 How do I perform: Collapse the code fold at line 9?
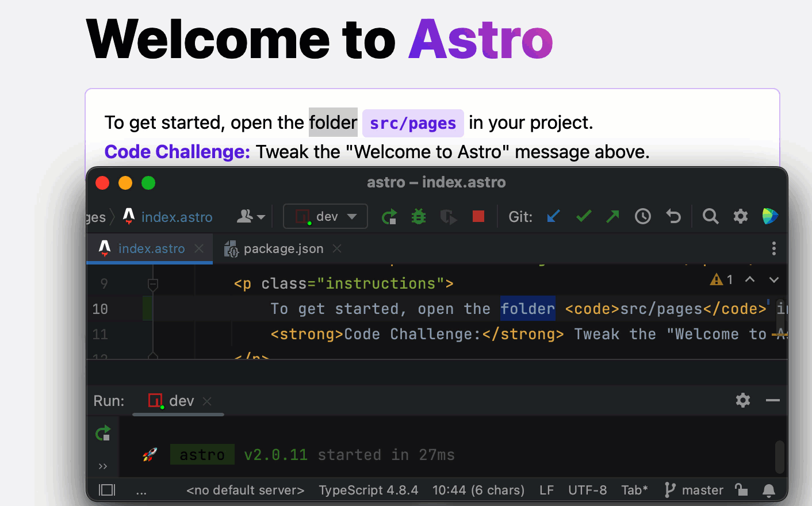click(152, 283)
